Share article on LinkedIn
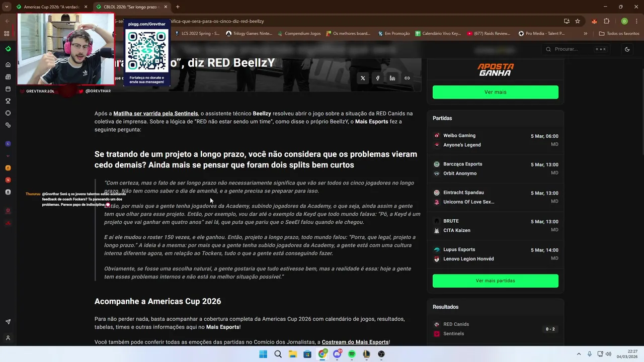Viewport: 644px width, 362px height. 392,78
